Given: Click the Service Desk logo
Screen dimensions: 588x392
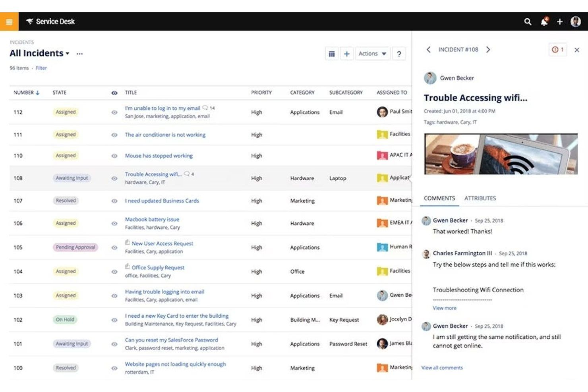Looking at the screenshot, I should [x=50, y=21].
